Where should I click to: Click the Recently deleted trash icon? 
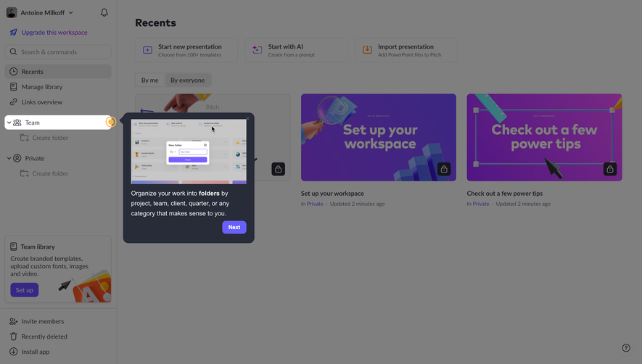[x=14, y=336]
